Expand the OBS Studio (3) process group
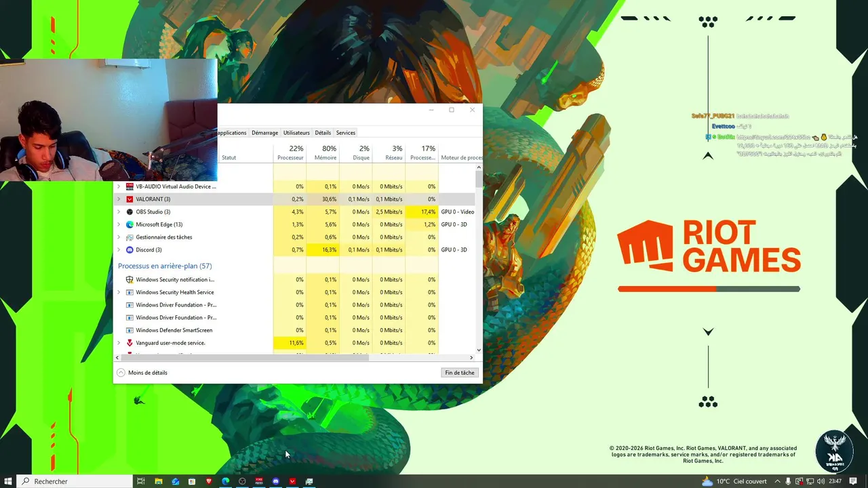The image size is (868, 488). point(119,211)
